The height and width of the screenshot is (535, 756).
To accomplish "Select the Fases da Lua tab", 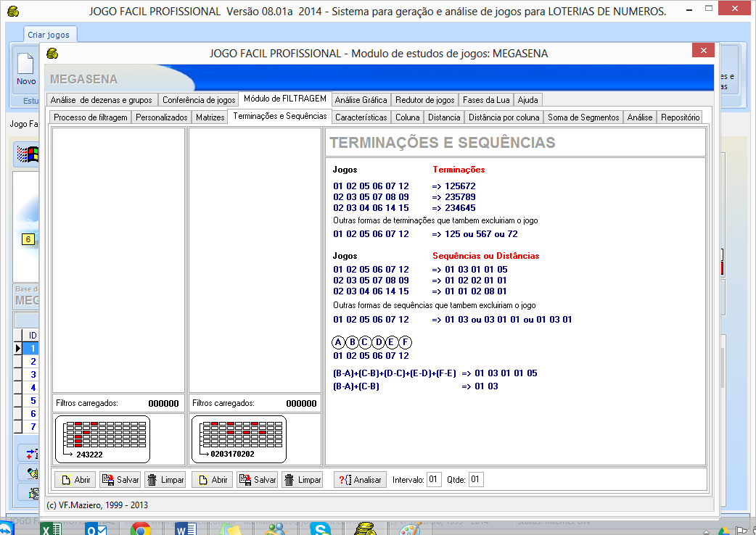I will (x=487, y=100).
